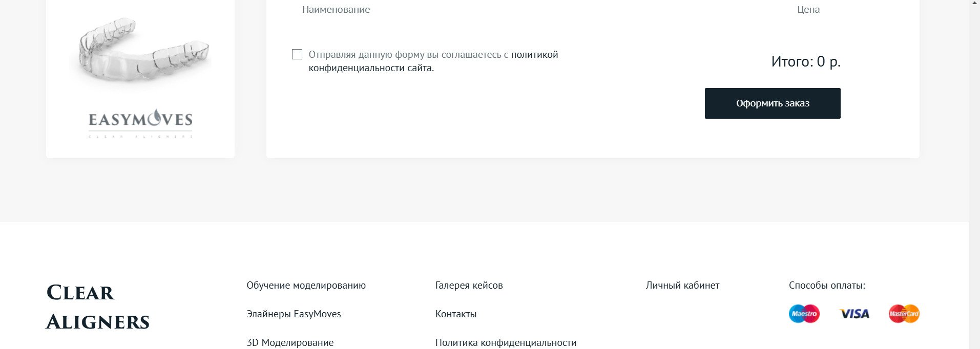Screen dimensions: 980x349
Task: Click the page vertical scrollbar
Action: [974, 174]
